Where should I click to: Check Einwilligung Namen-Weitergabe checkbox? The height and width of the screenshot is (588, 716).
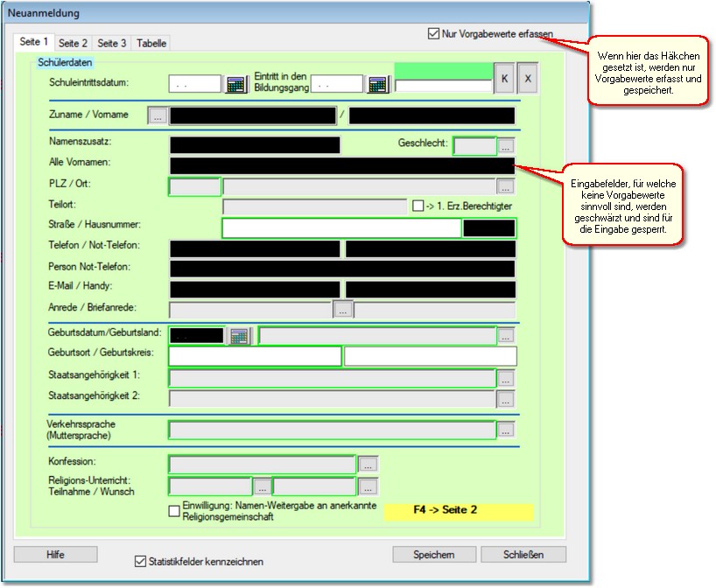[x=174, y=511]
